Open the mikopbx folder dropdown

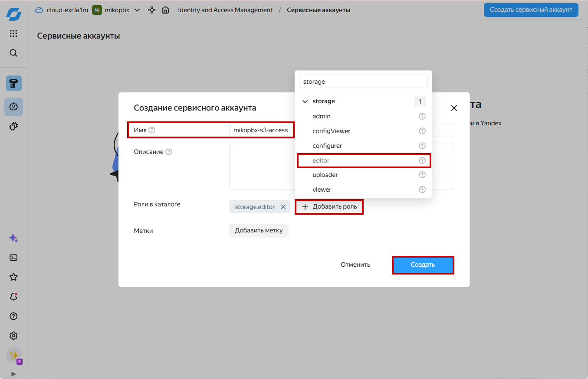pos(137,10)
